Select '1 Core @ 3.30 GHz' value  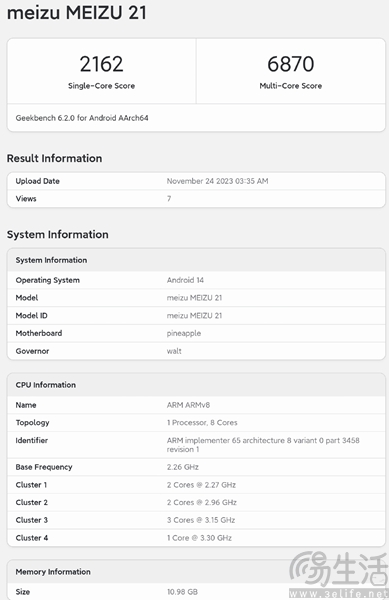click(199, 538)
